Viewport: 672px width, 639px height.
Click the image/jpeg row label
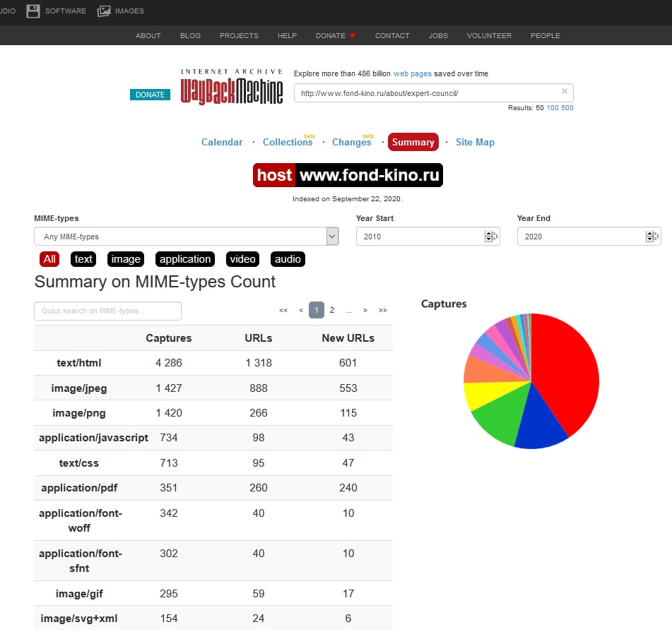coord(79,388)
